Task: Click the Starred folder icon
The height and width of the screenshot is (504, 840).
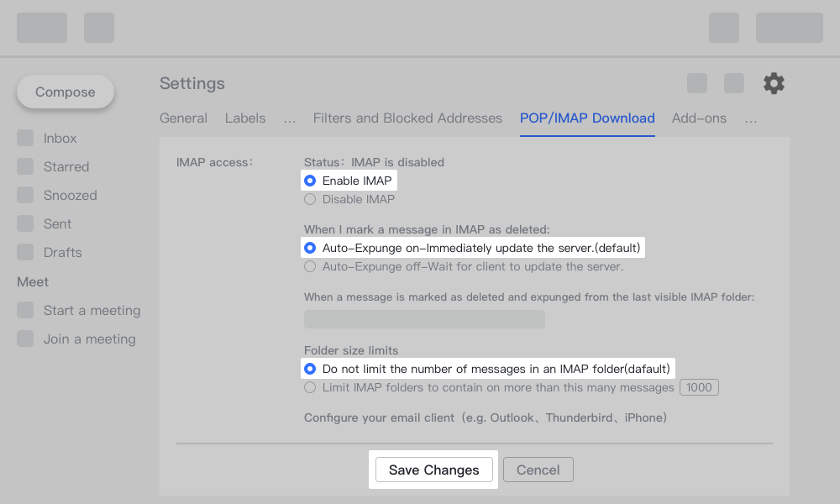Action: point(25,166)
